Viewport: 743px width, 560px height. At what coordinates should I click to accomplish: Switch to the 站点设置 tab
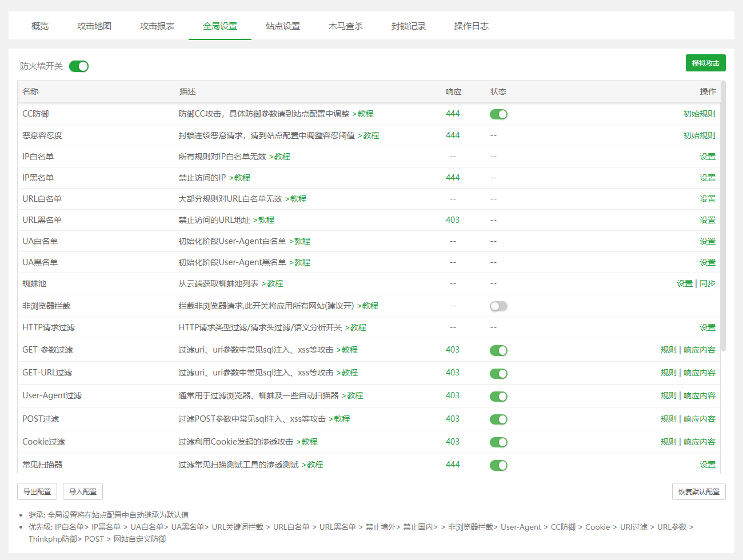(283, 26)
